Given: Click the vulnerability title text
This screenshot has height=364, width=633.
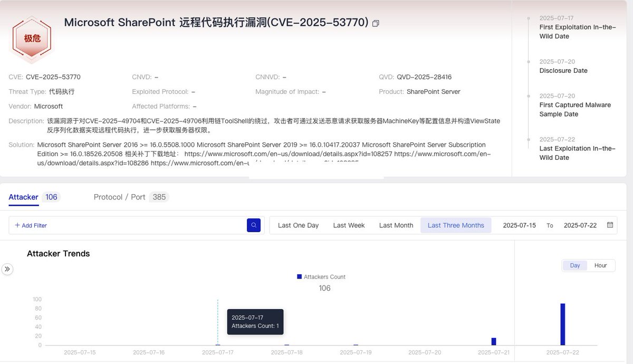Looking at the screenshot, I should tap(216, 23).
